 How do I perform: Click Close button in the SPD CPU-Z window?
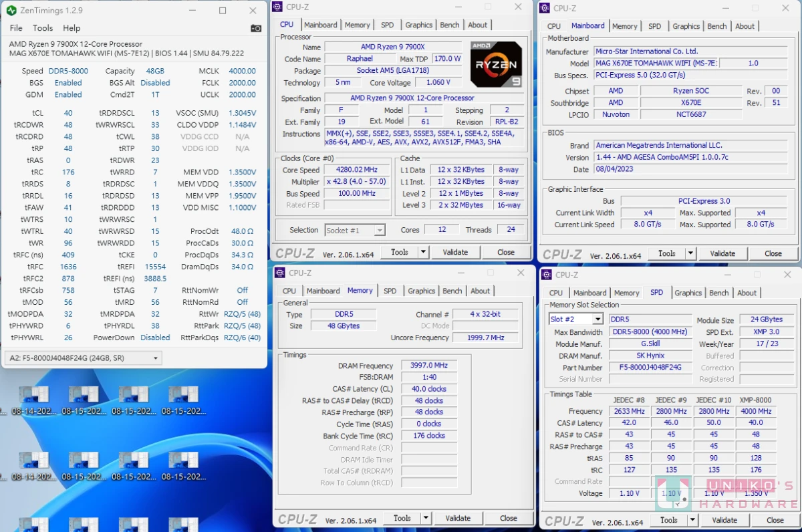[x=775, y=520]
